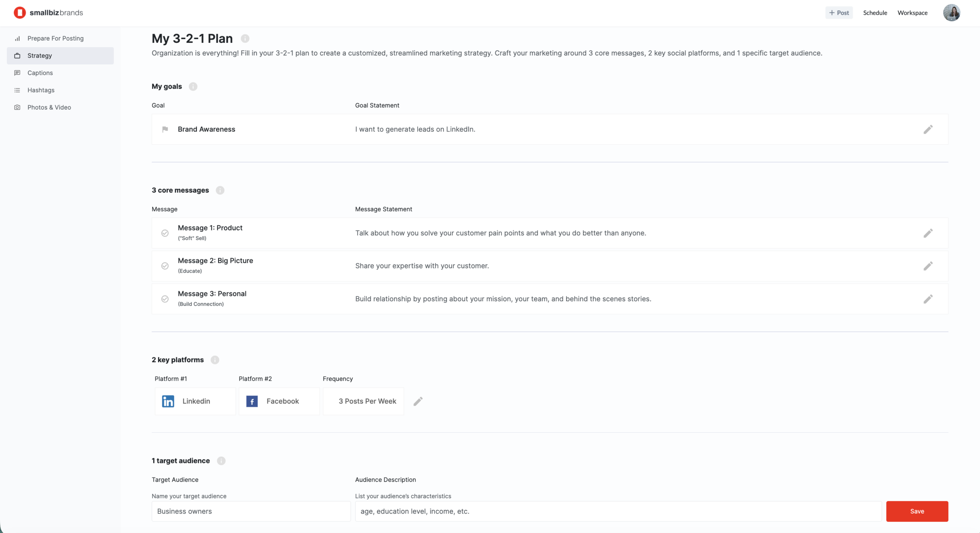Select the 3 Posts Per Week frequency box
The image size is (980, 533).
coord(363,401)
